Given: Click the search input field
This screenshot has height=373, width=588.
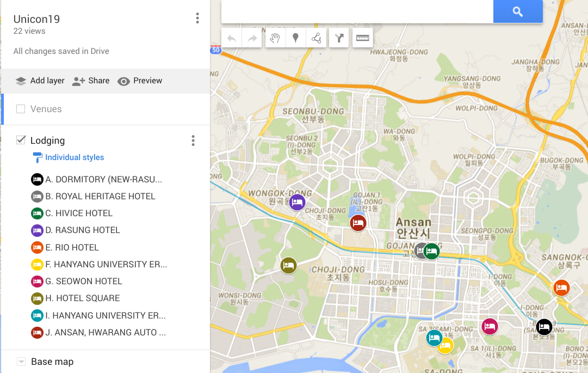Looking at the screenshot, I should (357, 11).
